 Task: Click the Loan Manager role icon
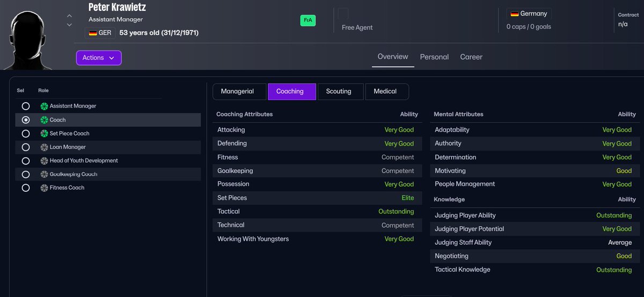click(44, 147)
